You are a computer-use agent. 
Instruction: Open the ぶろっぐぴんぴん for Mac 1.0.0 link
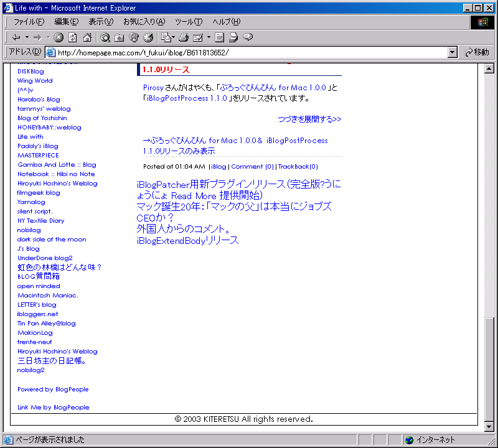273,88
